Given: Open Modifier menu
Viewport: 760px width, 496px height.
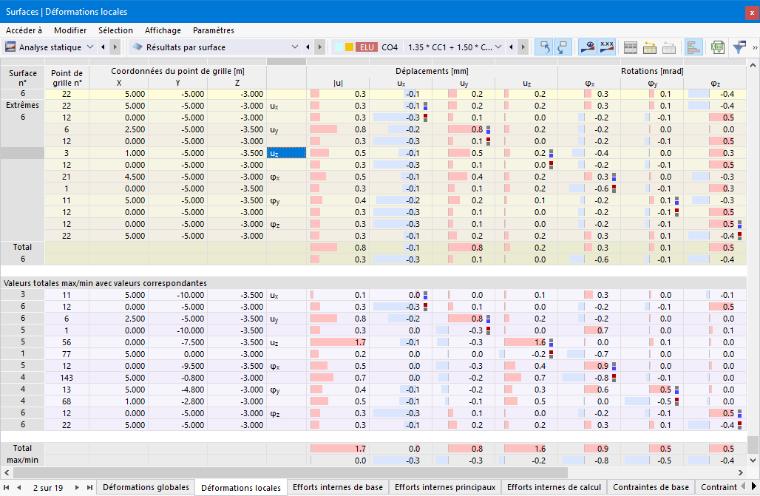Looking at the screenshot, I should pos(70,30).
